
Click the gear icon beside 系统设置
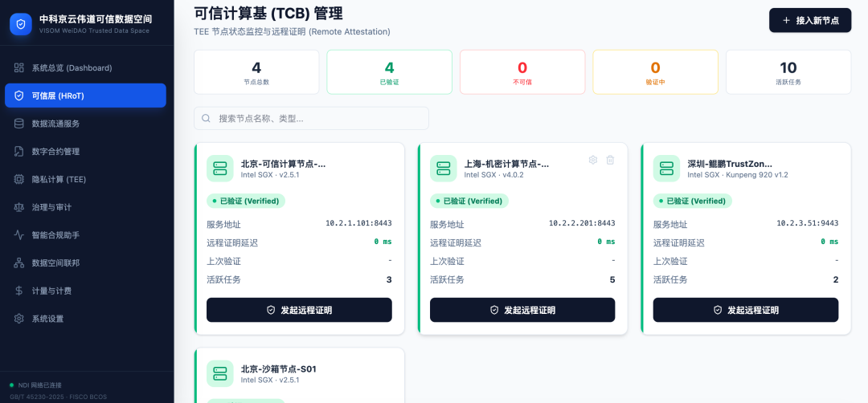click(18, 319)
